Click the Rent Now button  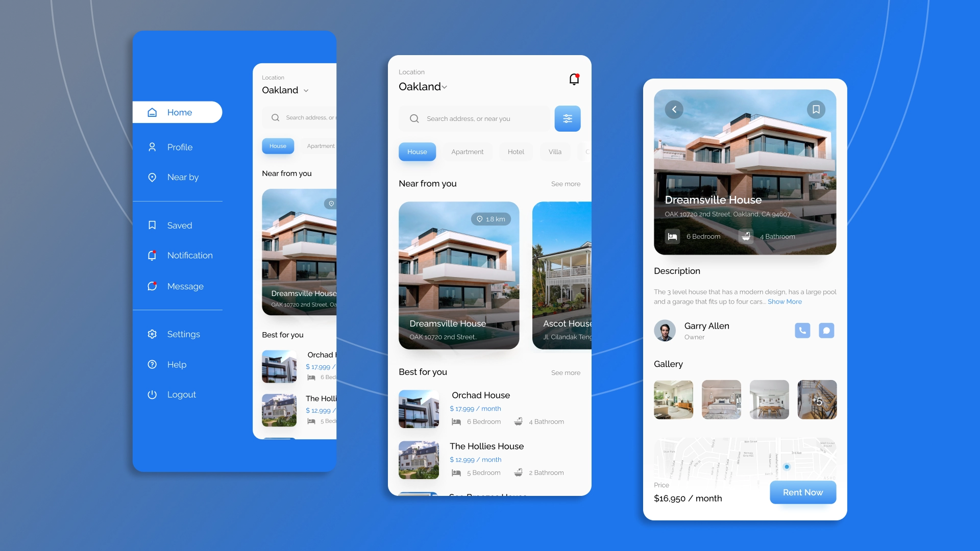click(x=802, y=492)
